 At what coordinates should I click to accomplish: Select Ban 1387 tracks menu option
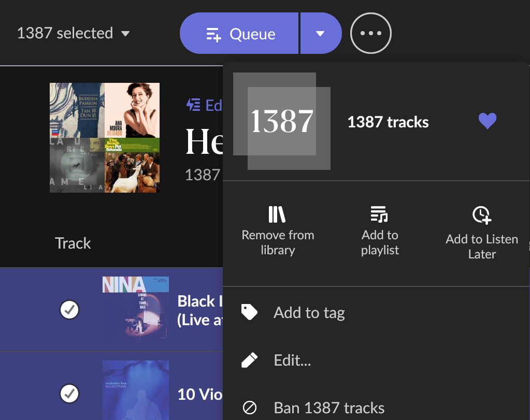pos(329,408)
